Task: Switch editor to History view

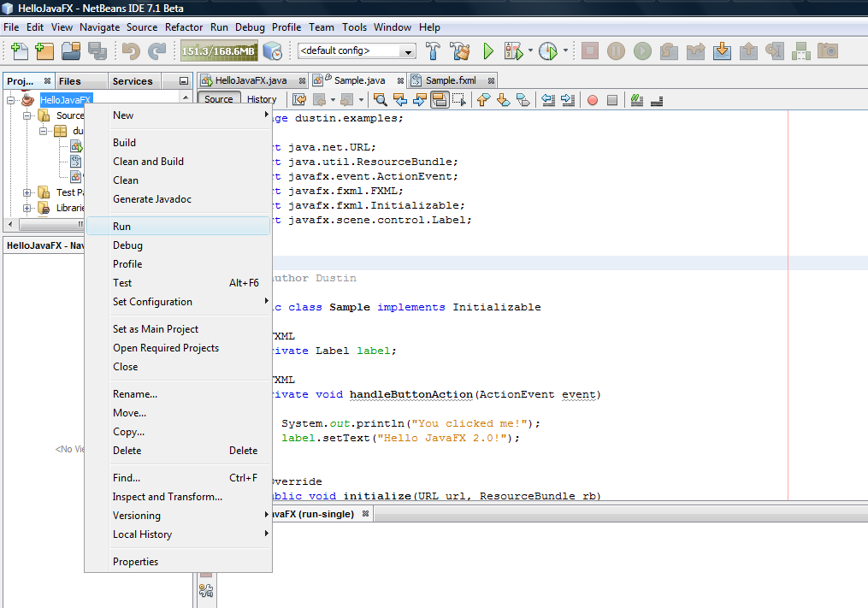Action: (262, 99)
